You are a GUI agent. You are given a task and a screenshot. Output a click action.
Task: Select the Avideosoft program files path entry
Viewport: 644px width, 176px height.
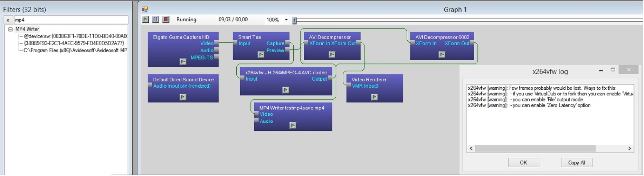click(x=75, y=50)
